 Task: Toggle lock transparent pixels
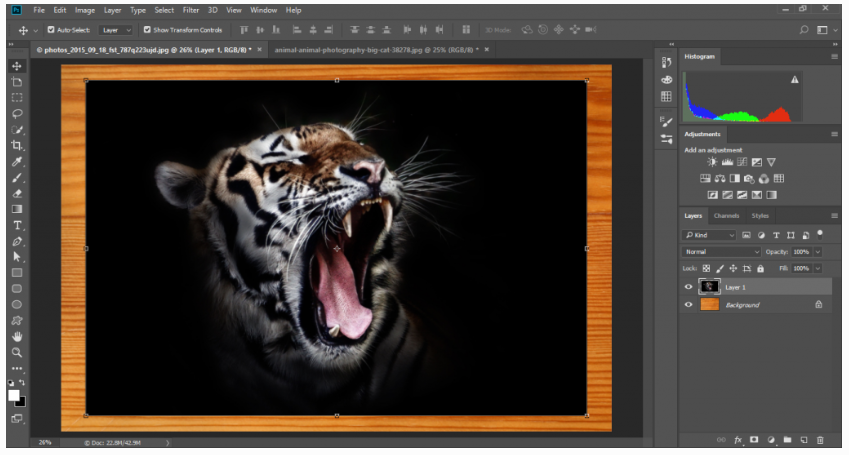pos(706,268)
